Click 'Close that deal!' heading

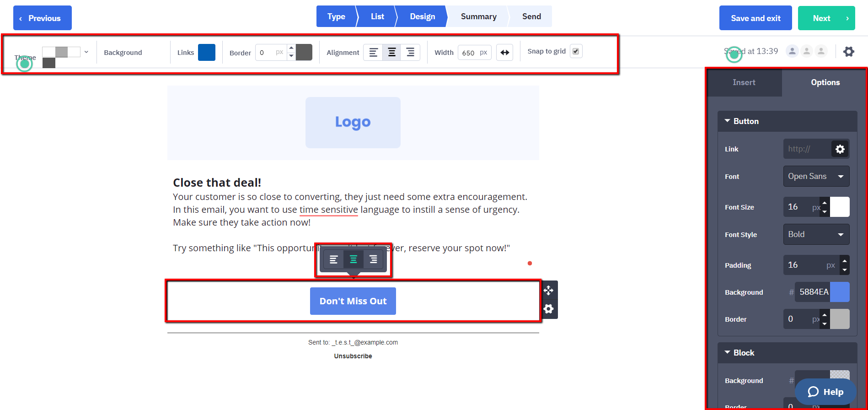point(217,183)
